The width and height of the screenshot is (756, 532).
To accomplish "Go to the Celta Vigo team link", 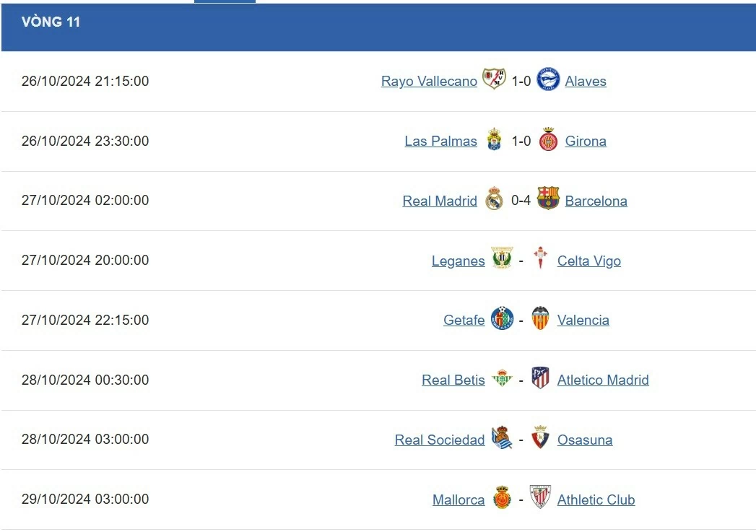I will 588,261.
